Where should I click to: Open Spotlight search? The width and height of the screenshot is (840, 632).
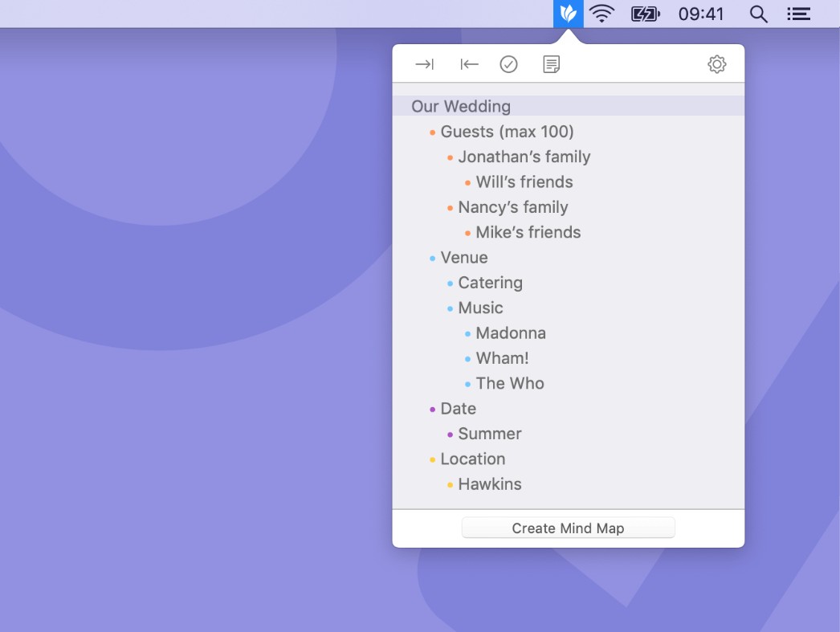(x=758, y=14)
